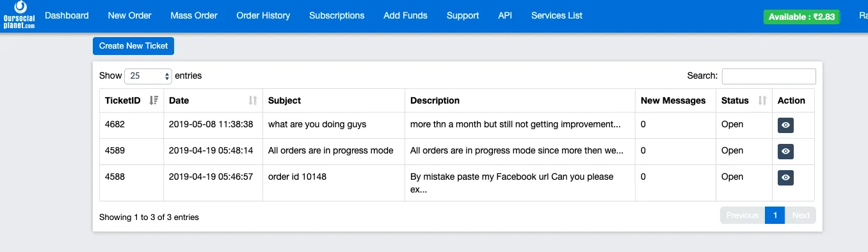Sort by Status column sort icon
Image resolution: width=868 pixels, height=252 pixels.
pyautogui.click(x=762, y=100)
